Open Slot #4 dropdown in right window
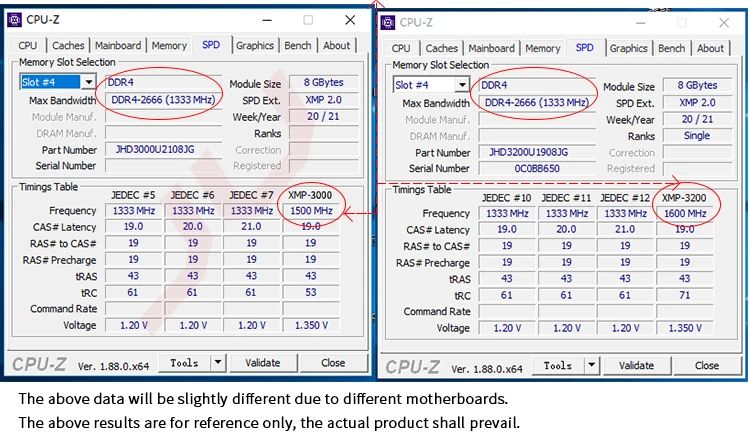Screen dimensions: 750x442 [461, 86]
